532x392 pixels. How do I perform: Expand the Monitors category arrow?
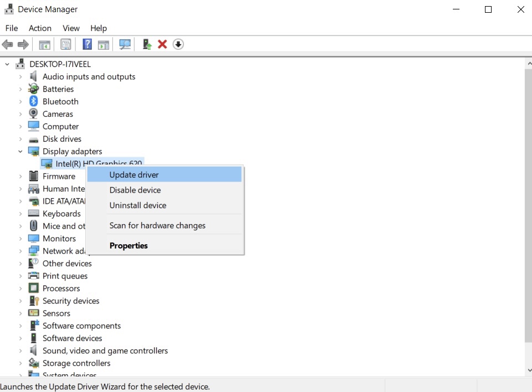pyautogui.click(x=20, y=239)
